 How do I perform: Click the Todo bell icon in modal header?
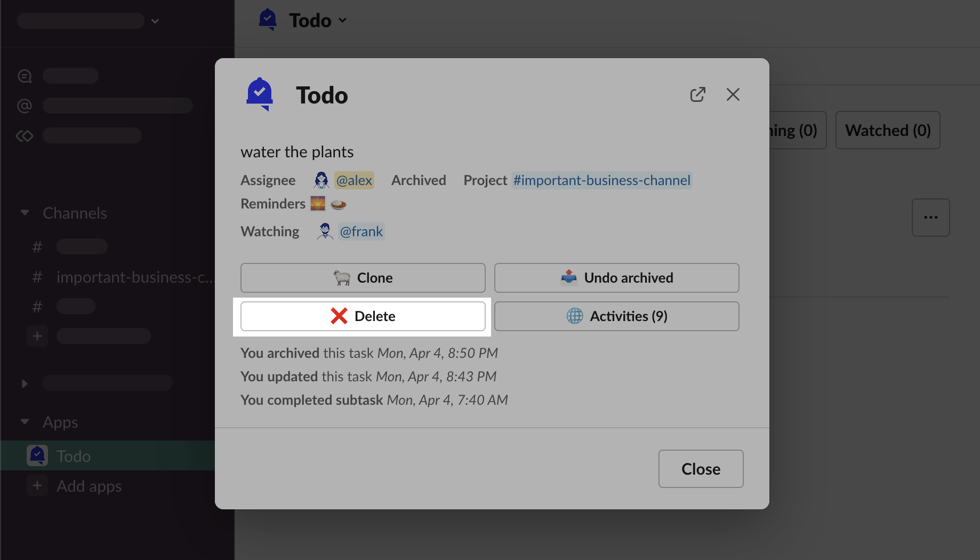[x=260, y=94]
